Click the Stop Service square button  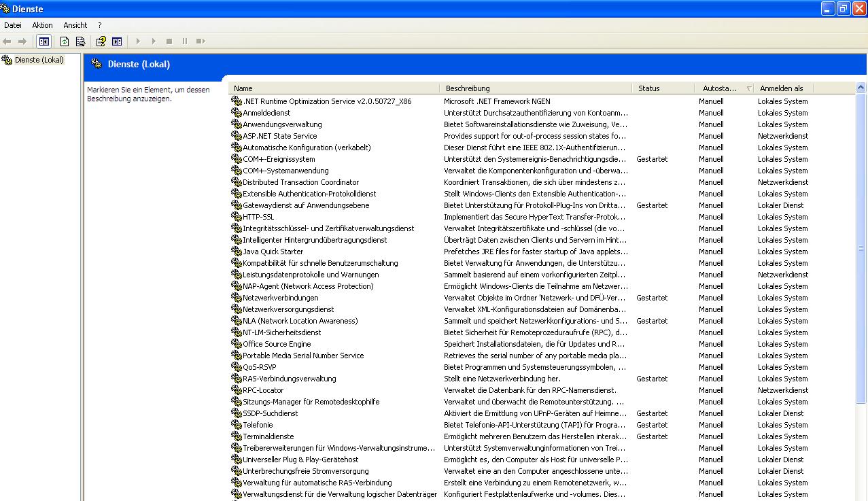point(169,41)
